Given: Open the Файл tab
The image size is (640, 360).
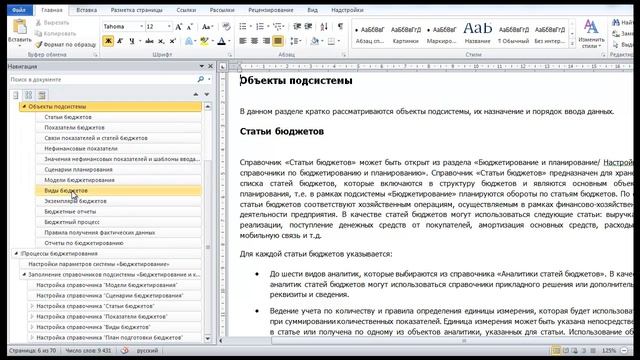Looking at the screenshot, I should 19,10.
